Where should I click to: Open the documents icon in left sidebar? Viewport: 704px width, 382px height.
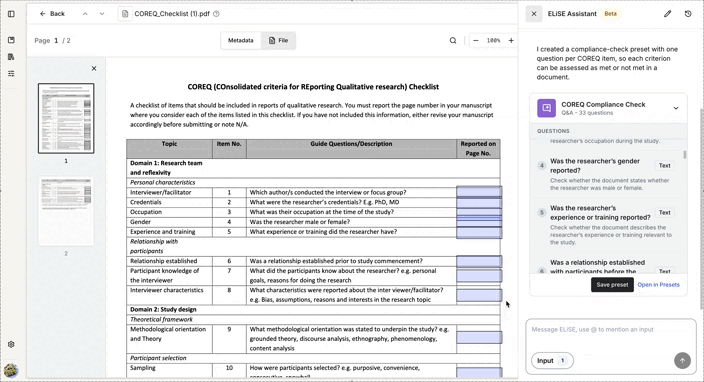[11, 57]
